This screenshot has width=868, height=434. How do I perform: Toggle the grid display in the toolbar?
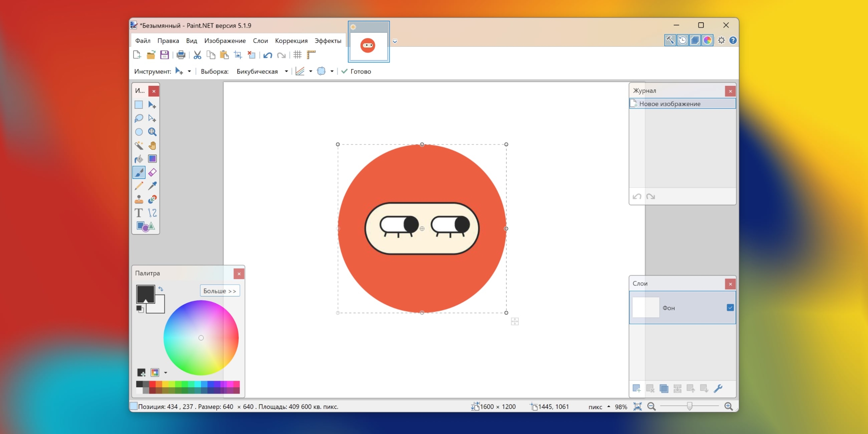pyautogui.click(x=298, y=55)
